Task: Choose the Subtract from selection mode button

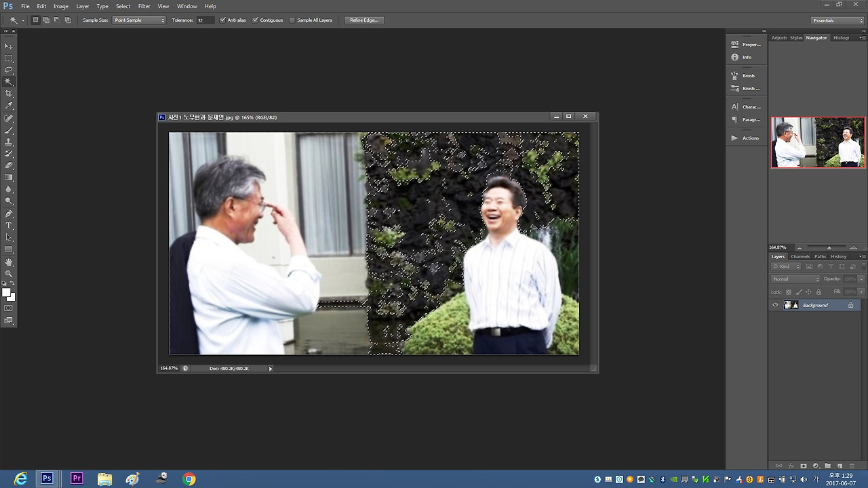Action: [57, 20]
